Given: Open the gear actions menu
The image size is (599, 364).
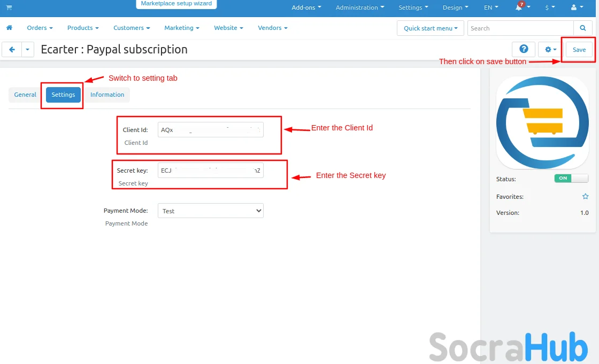Looking at the screenshot, I should click(550, 50).
